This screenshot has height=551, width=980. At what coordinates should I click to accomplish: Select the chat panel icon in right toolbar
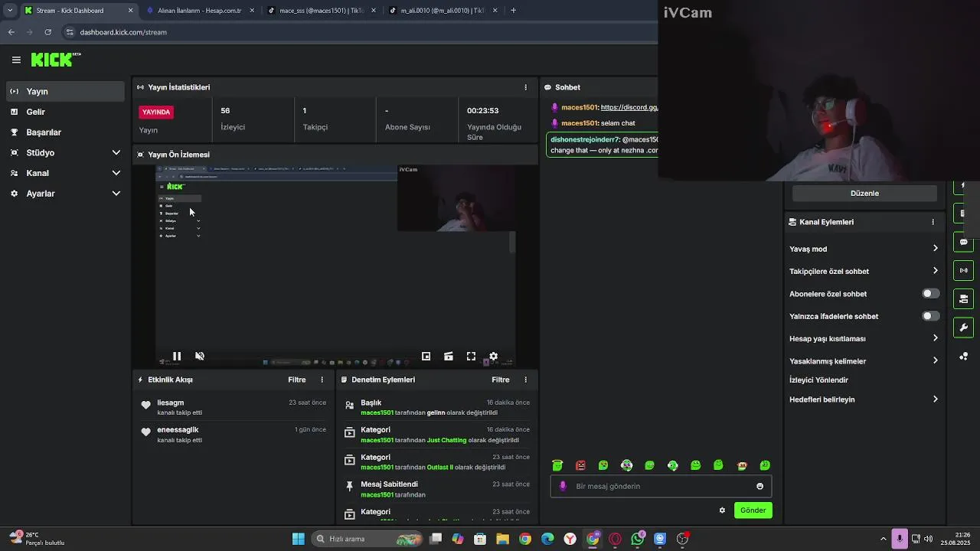964,242
